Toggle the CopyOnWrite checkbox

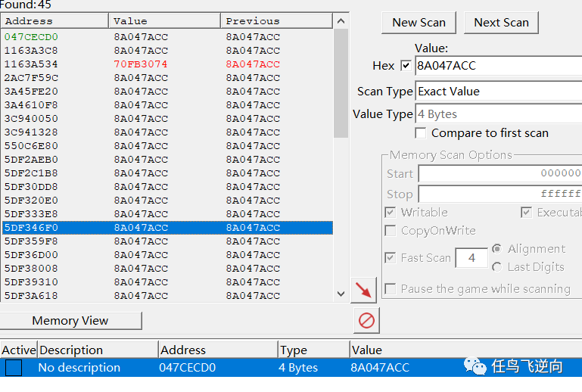click(x=390, y=231)
